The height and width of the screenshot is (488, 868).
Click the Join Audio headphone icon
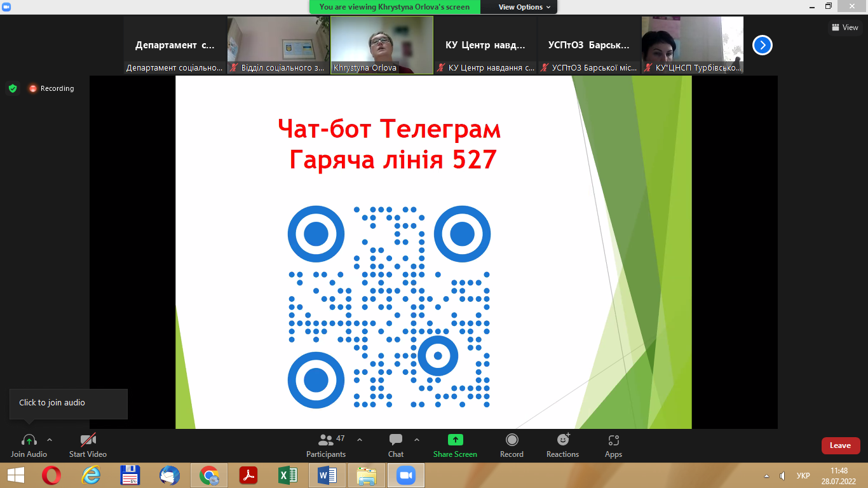click(29, 440)
